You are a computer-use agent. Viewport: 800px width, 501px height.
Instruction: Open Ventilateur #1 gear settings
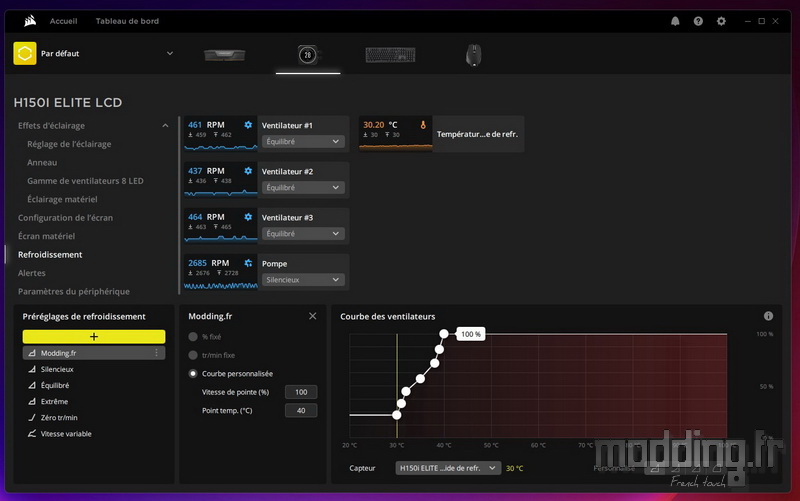[248, 124]
